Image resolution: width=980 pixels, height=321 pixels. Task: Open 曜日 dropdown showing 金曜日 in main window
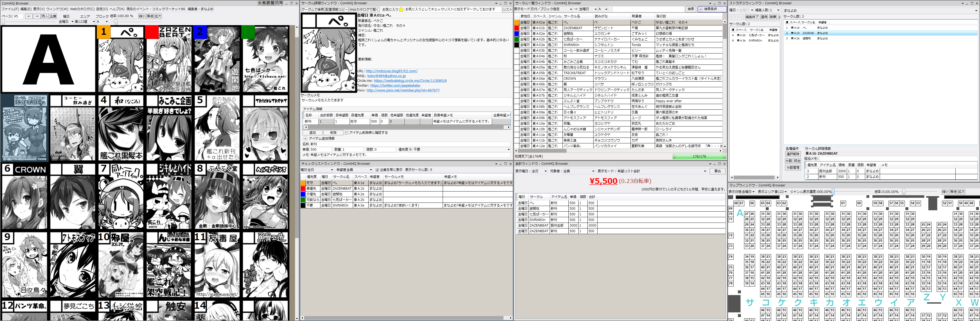coord(66,22)
